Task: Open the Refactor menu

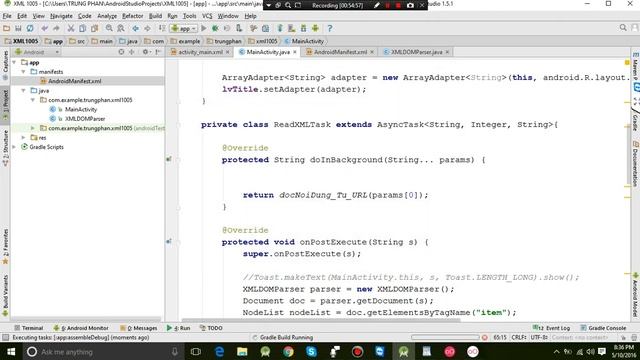Action: click(x=133, y=16)
